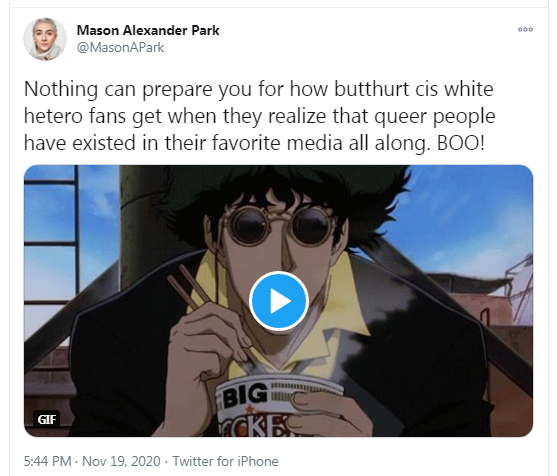The image size is (557, 476).
Task: Click the tweet line ending 'media all along'
Action: click(x=254, y=143)
